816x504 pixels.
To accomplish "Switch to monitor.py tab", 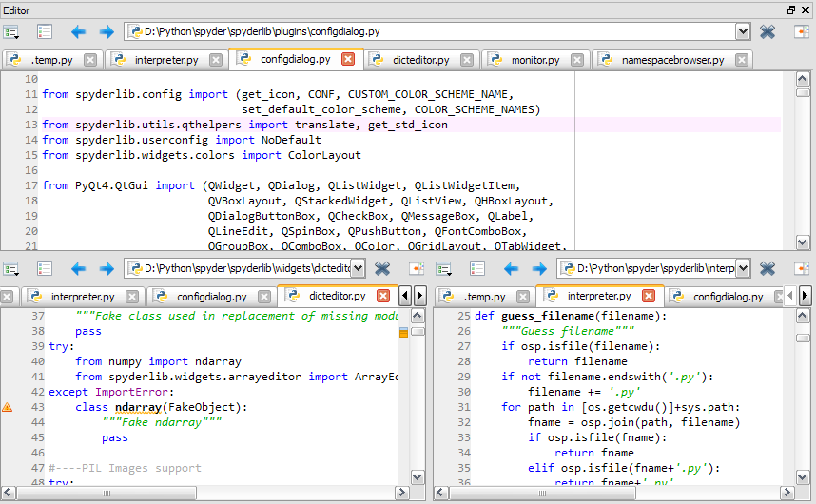I will pyautogui.click(x=534, y=60).
